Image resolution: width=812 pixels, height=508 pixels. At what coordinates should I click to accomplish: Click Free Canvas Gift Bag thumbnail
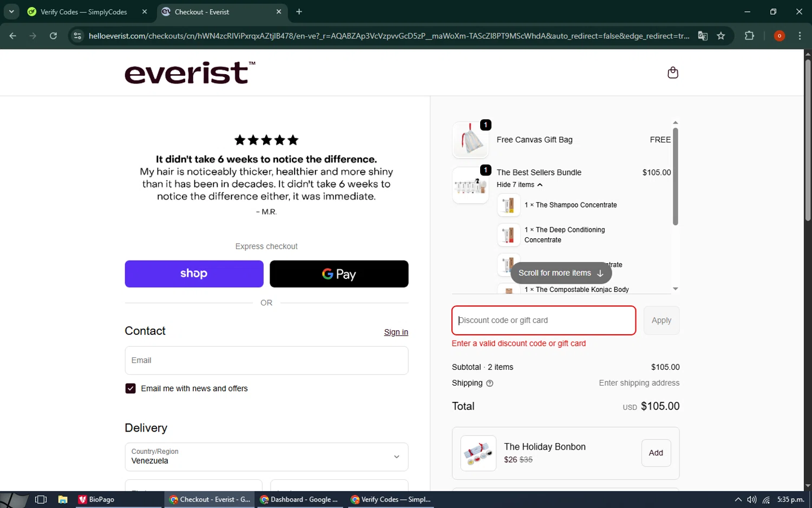pos(470,140)
